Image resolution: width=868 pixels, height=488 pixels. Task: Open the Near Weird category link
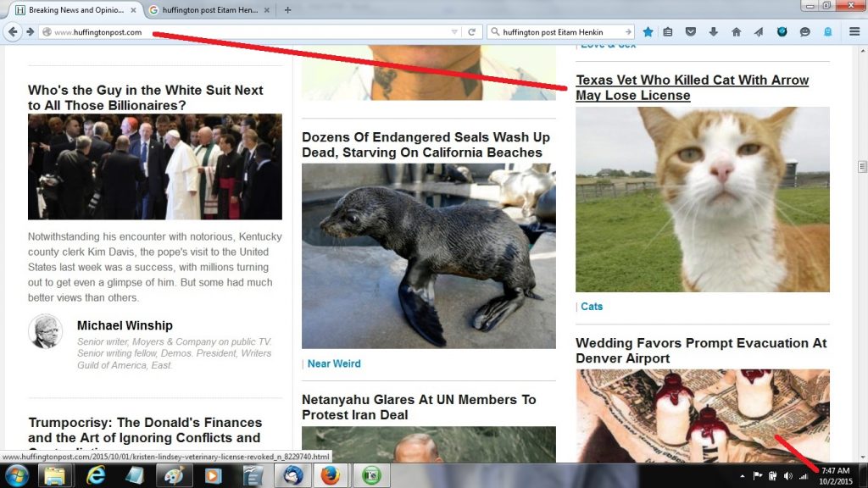point(334,363)
